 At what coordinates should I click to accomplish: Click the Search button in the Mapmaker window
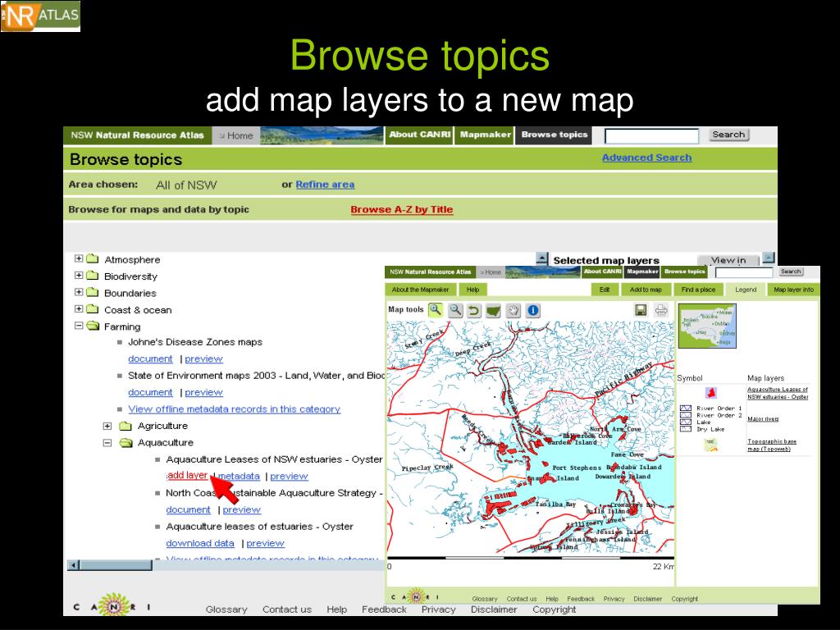pyautogui.click(x=791, y=272)
